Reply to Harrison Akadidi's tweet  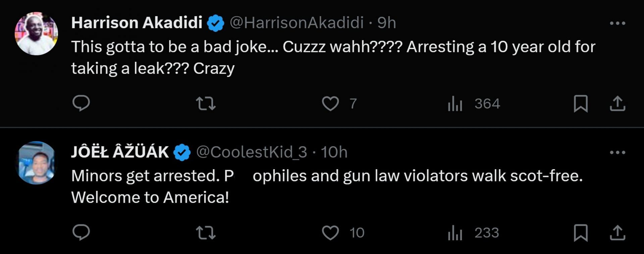coord(81,103)
